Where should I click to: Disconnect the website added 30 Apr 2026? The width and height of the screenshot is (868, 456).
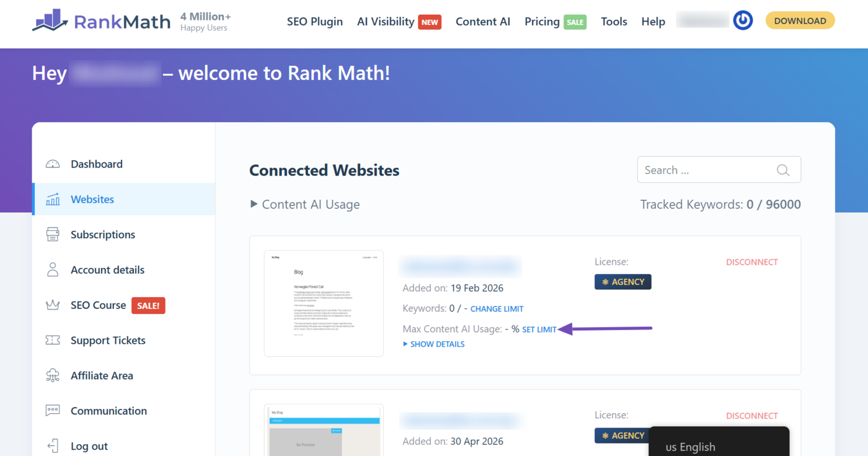pos(751,416)
